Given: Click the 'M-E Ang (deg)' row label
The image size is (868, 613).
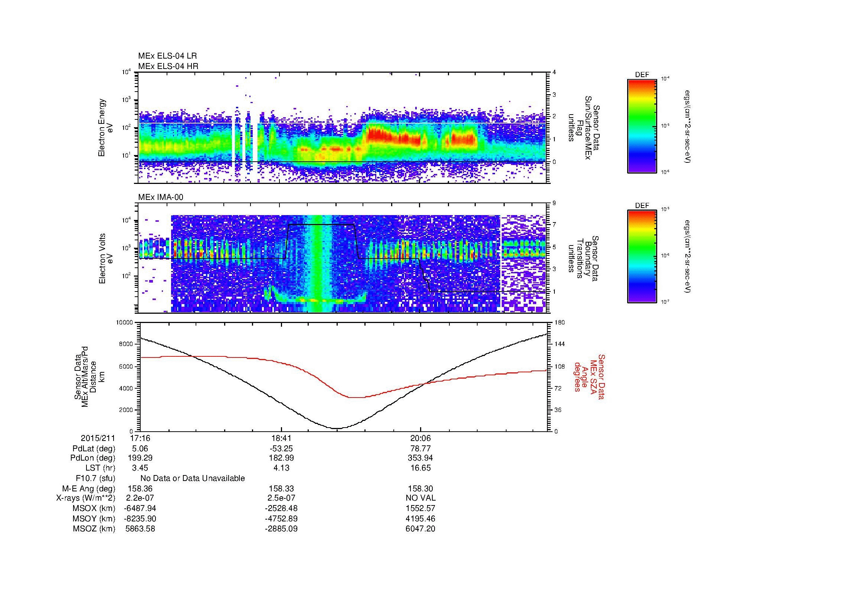Looking at the screenshot, I should pos(89,488).
